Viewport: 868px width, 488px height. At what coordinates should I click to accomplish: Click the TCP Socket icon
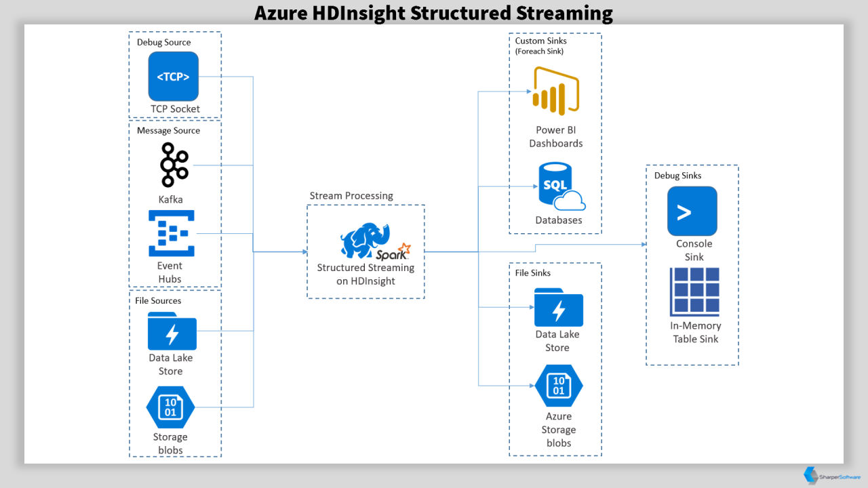174,76
